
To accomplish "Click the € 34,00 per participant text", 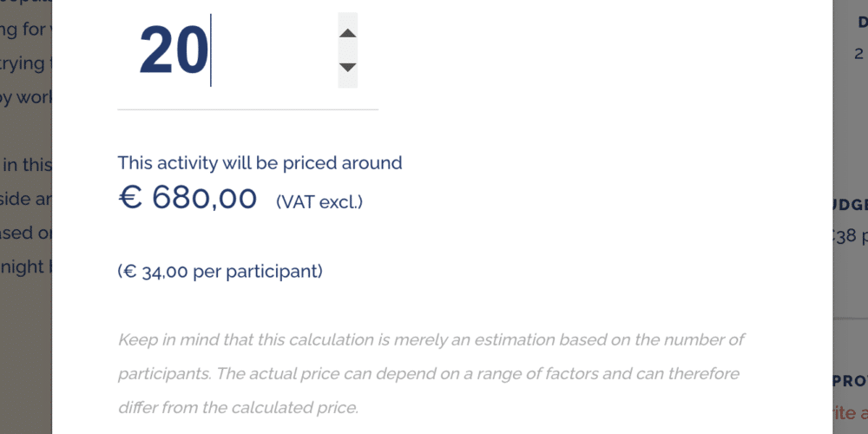I will [220, 271].
